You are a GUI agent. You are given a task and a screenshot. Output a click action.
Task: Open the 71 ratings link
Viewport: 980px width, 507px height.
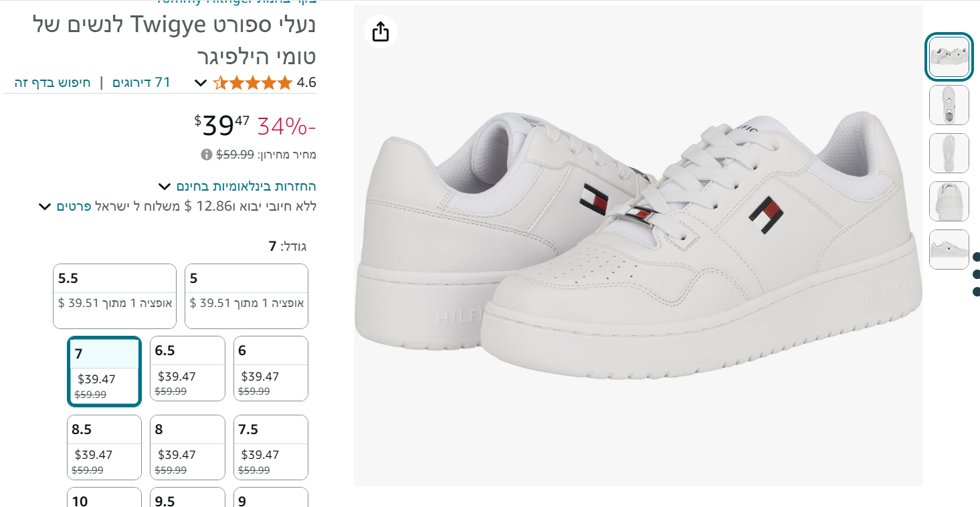pyautogui.click(x=142, y=83)
